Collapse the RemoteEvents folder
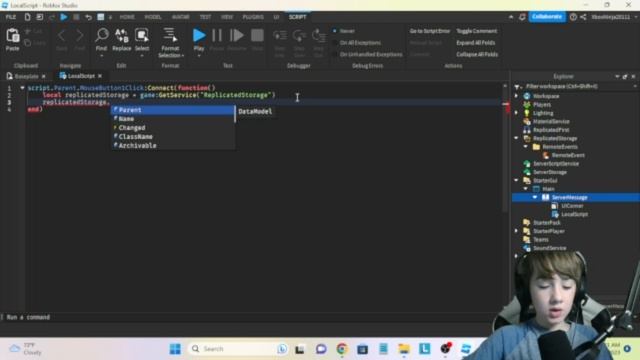640x360 pixels. pos(526,147)
